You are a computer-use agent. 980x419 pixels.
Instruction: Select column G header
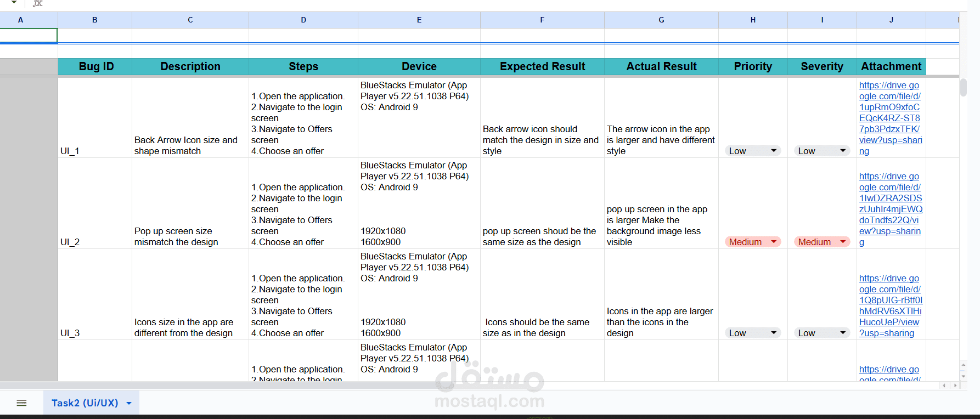point(661,20)
